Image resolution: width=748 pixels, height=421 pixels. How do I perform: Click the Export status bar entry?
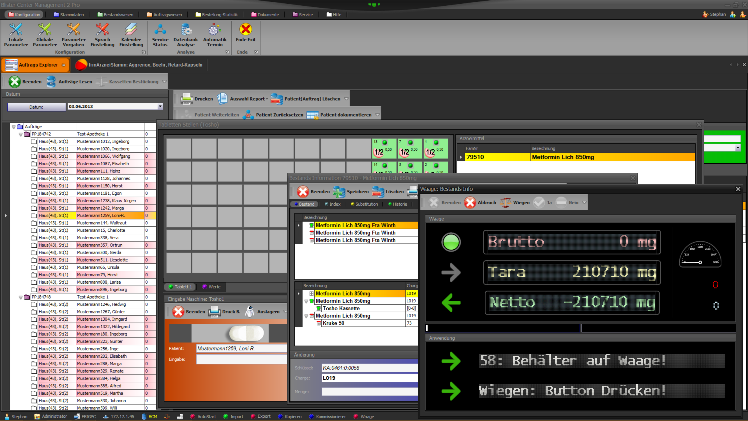(x=260, y=416)
